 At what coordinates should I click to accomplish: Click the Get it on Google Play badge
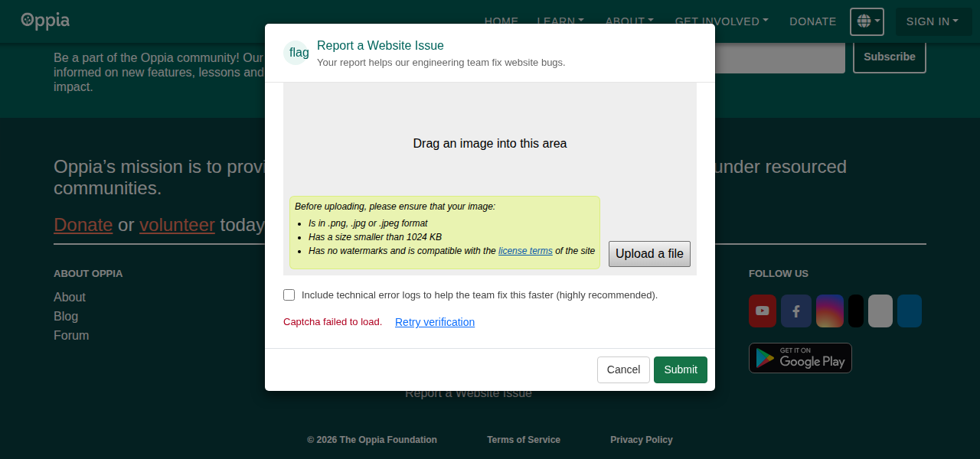click(x=800, y=358)
